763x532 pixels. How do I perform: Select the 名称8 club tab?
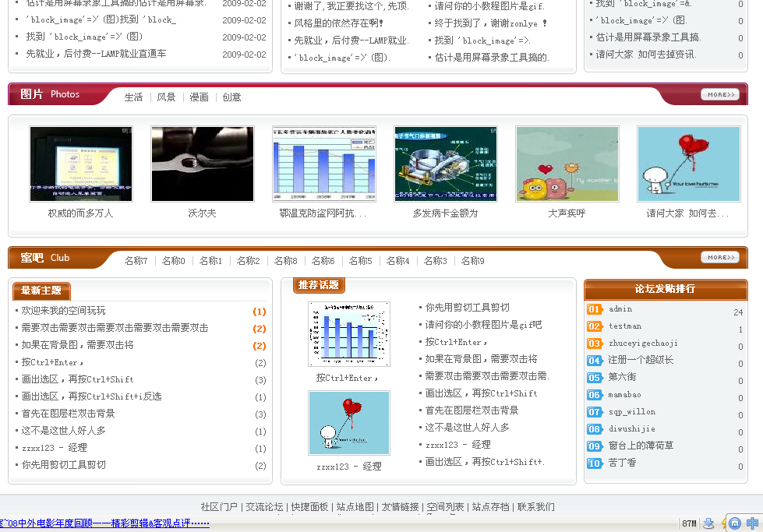(286, 261)
